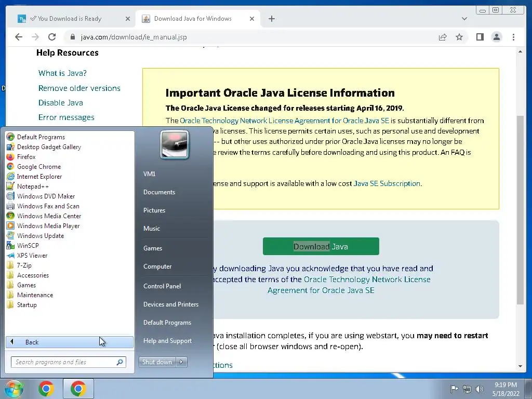Open Windows Fax and Scan
This screenshot has height=399, width=532.
coord(48,206)
